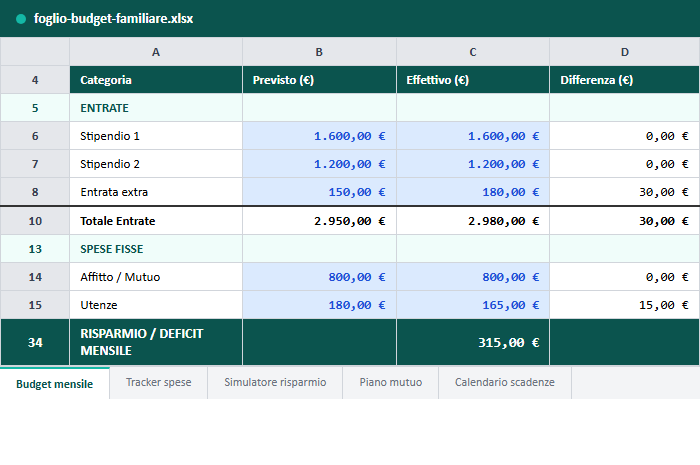Image resolution: width=700 pixels, height=465 pixels.
Task: Click Stipendio 1 Differenza value 0,00 €
Action: click(625, 136)
